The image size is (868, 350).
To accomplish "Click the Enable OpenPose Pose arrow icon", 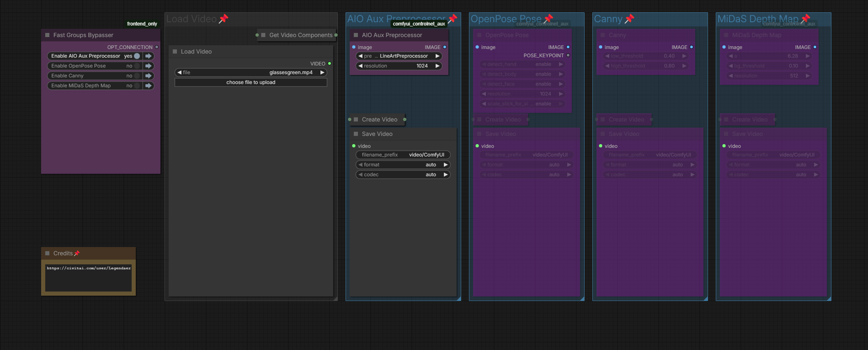I will point(149,66).
